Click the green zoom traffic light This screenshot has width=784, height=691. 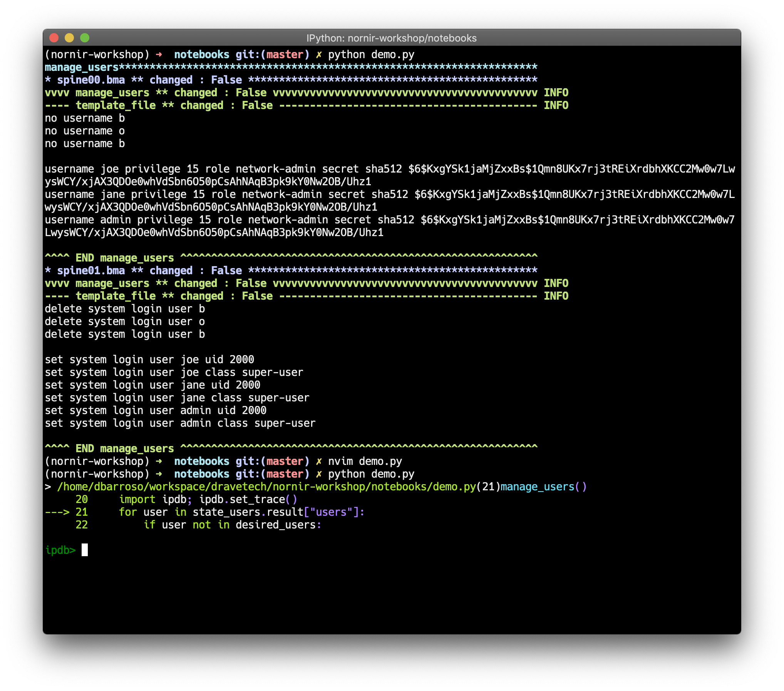[84, 38]
